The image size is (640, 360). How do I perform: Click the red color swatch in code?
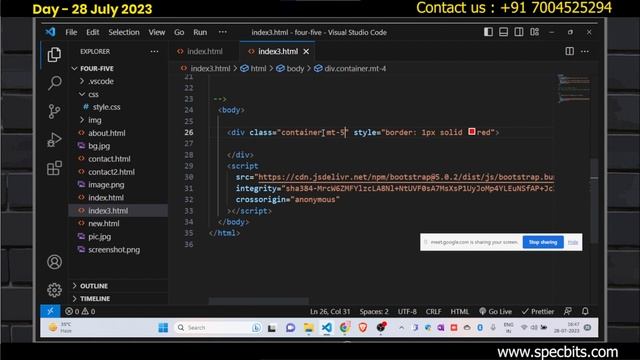472,131
